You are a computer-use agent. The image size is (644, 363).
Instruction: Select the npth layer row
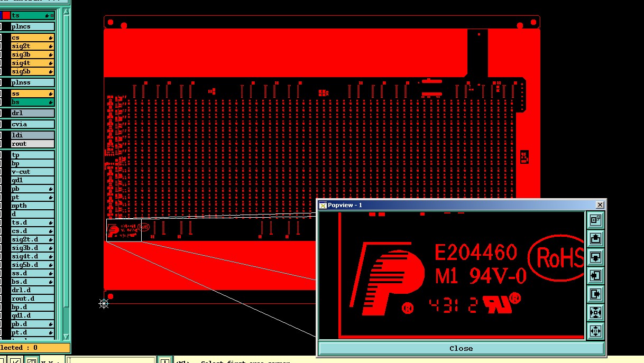(33, 206)
